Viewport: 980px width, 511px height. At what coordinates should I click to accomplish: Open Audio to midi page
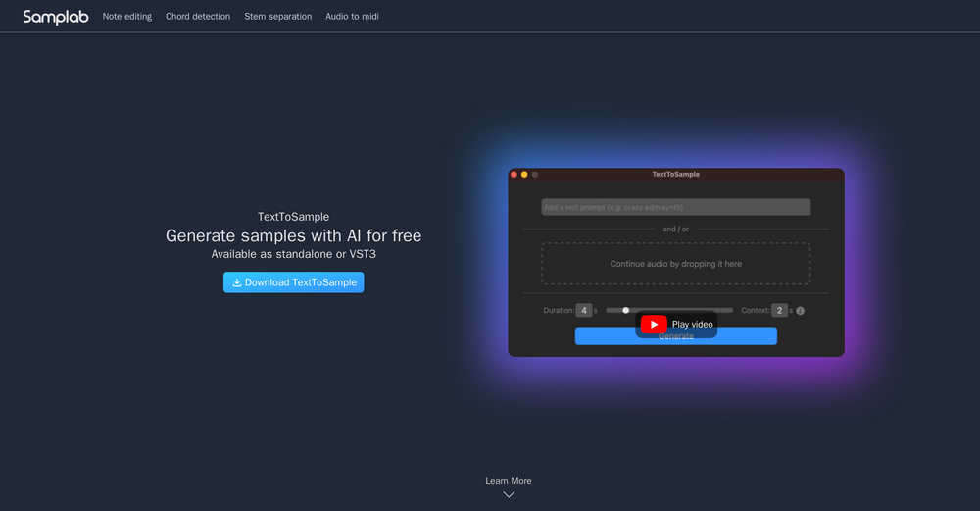pyautogui.click(x=352, y=17)
